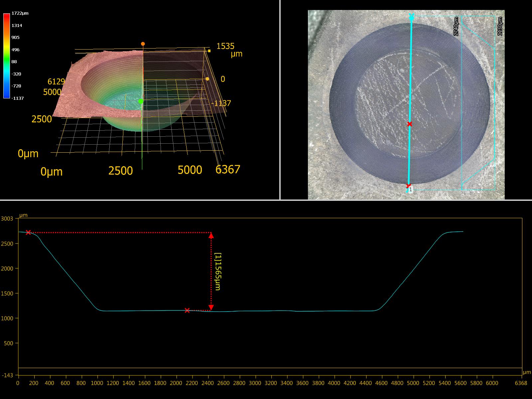Click the 88 color scale label
The image size is (532, 399).
point(14,62)
